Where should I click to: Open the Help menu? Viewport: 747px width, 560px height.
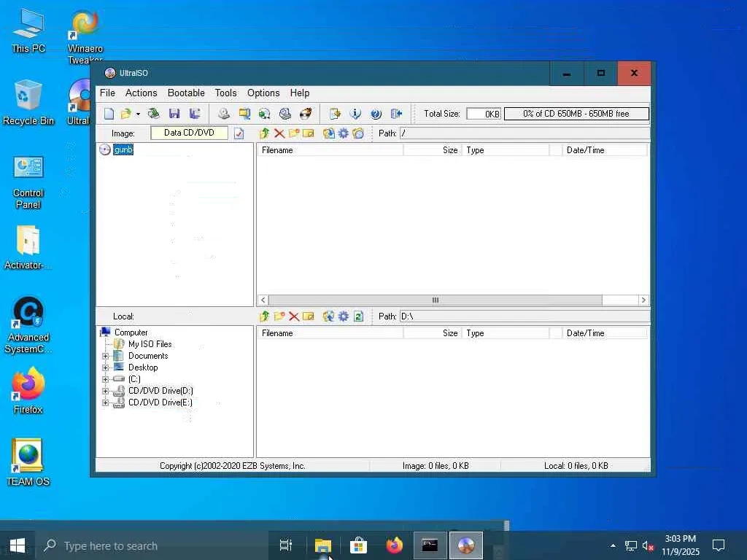tap(300, 93)
